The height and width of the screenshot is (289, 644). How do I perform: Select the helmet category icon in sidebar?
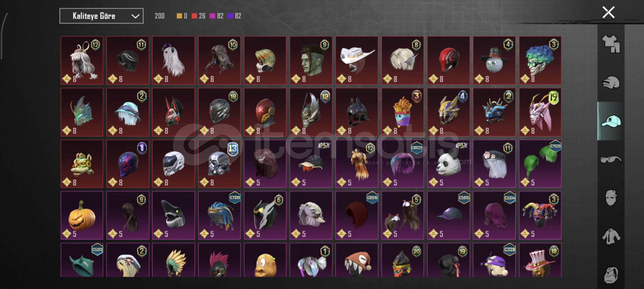[x=611, y=83]
